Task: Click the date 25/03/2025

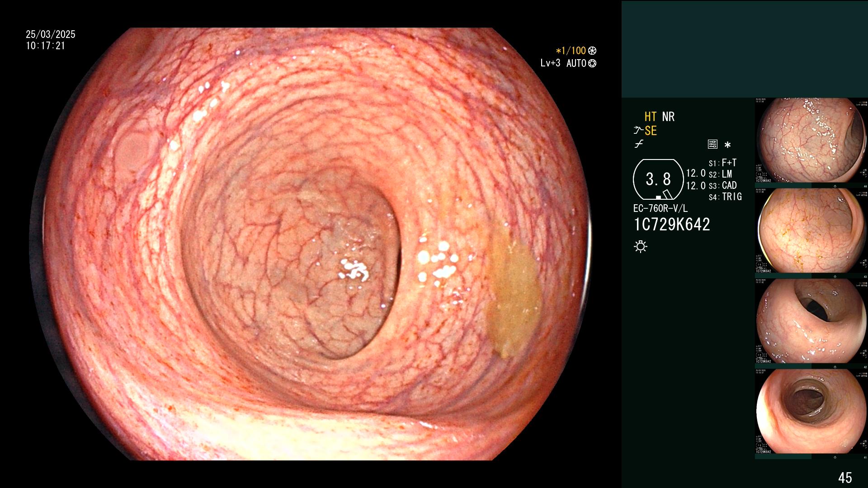Action: (x=51, y=34)
